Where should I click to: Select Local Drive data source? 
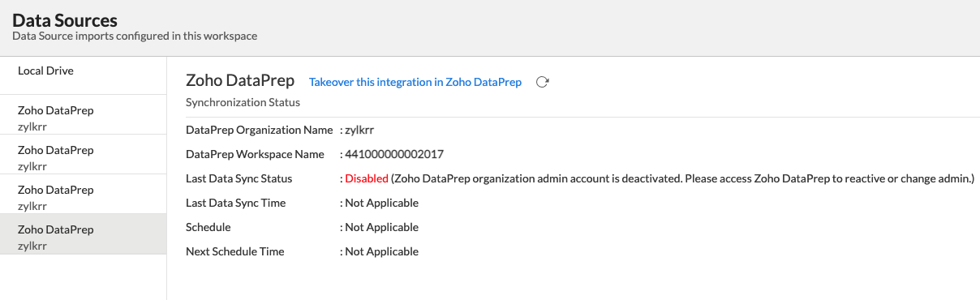(x=84, y=75)
